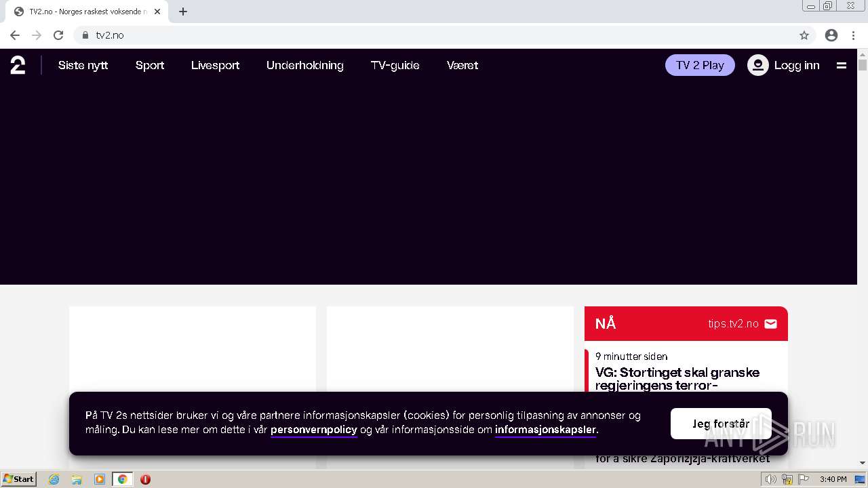The image size is (868, 488).
Task: Click the 3:40 PM system clock
Action: click(x=833, y=479)
